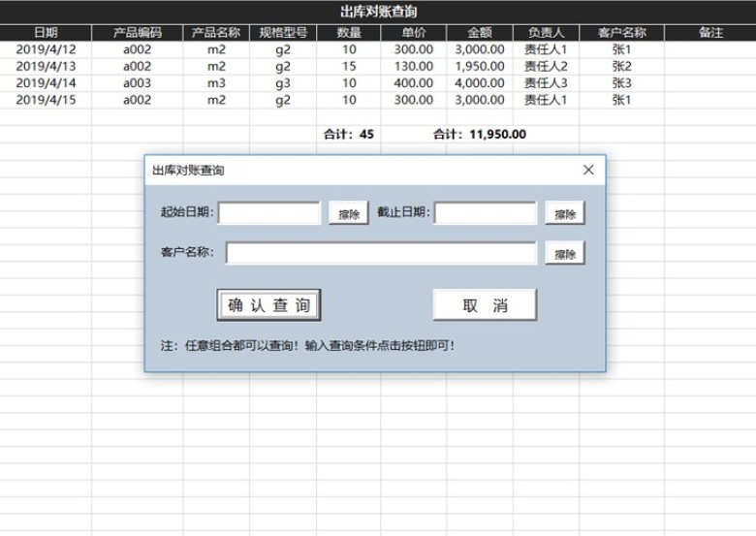Select unit price cell 400.00

point(414,83)
